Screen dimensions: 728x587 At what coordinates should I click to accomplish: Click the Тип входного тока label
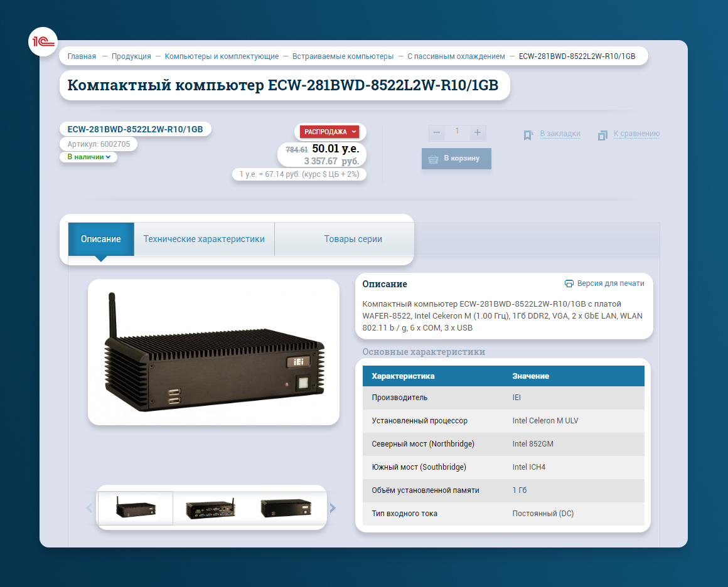pyautogui.click(x=404, y=514)
